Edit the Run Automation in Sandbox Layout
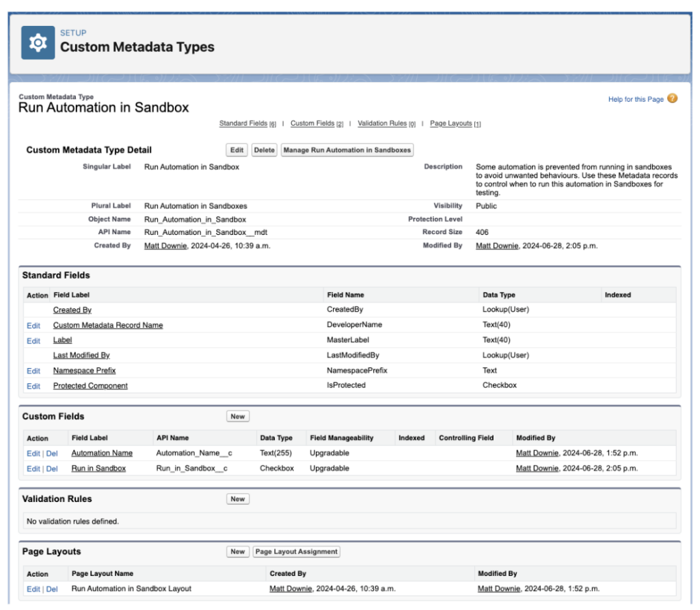Screen dimensions: 700x610 pos(33,589)
